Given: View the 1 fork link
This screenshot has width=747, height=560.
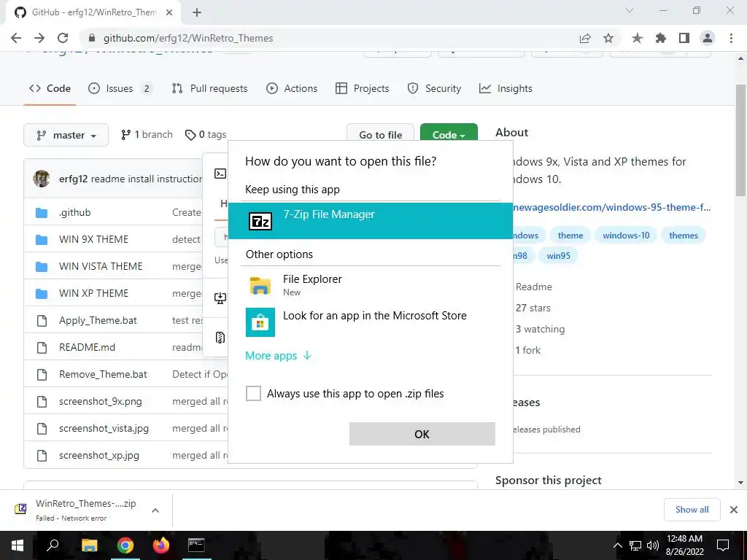Looking at the screenshot, I should tap(528, 351).
